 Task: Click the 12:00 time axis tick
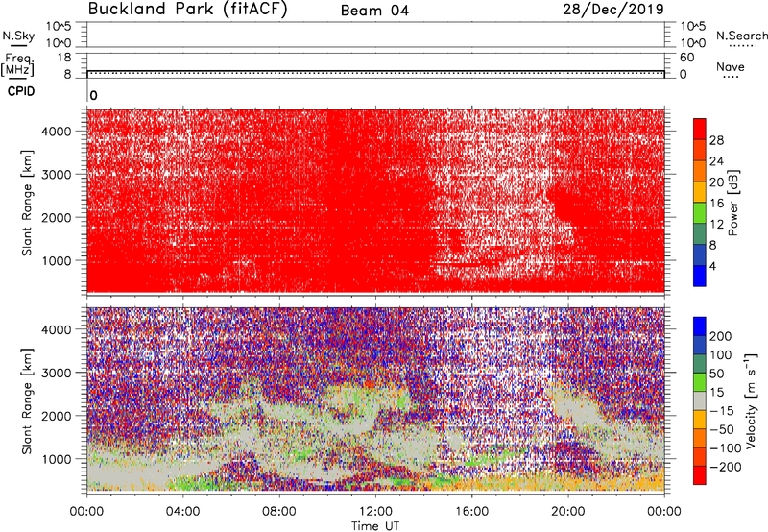click(x=375, y=512)
